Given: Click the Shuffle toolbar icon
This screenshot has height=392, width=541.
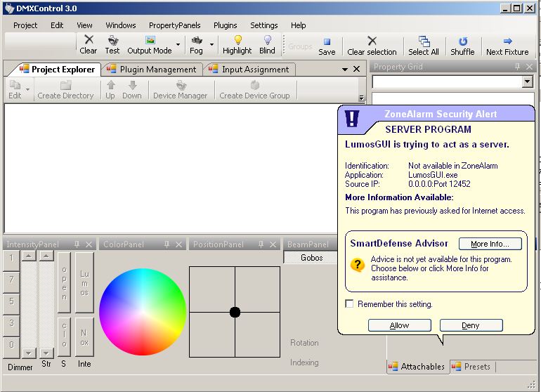Looking at the screenshot, I should 462,42.
